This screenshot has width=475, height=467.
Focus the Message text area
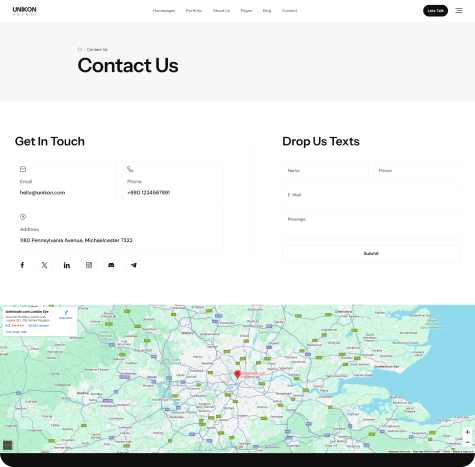tap(371, 224)
